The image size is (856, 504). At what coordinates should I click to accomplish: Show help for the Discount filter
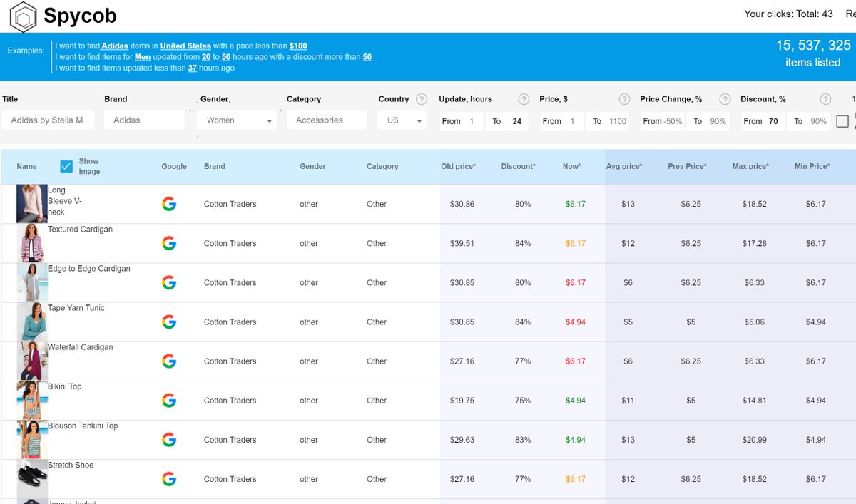[x=825, y=99]
